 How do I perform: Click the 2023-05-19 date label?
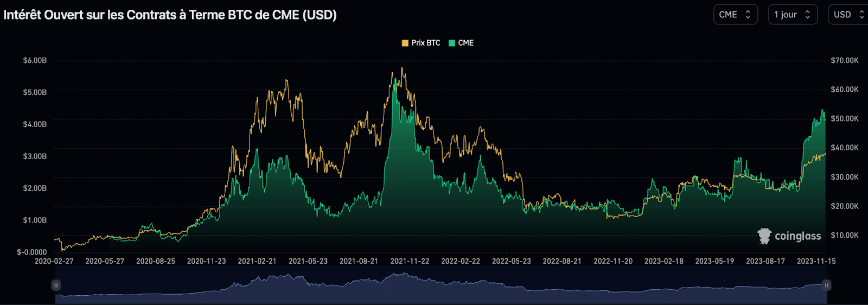(x=714, y=261)
